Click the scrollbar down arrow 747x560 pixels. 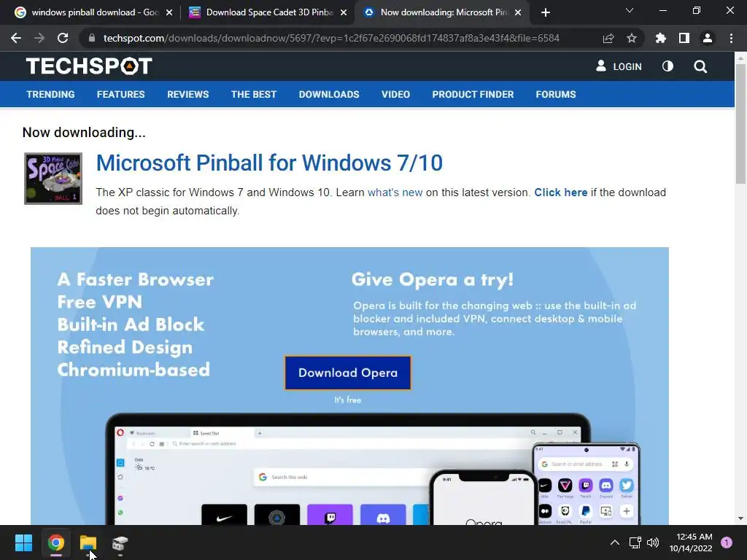(740, 518)
